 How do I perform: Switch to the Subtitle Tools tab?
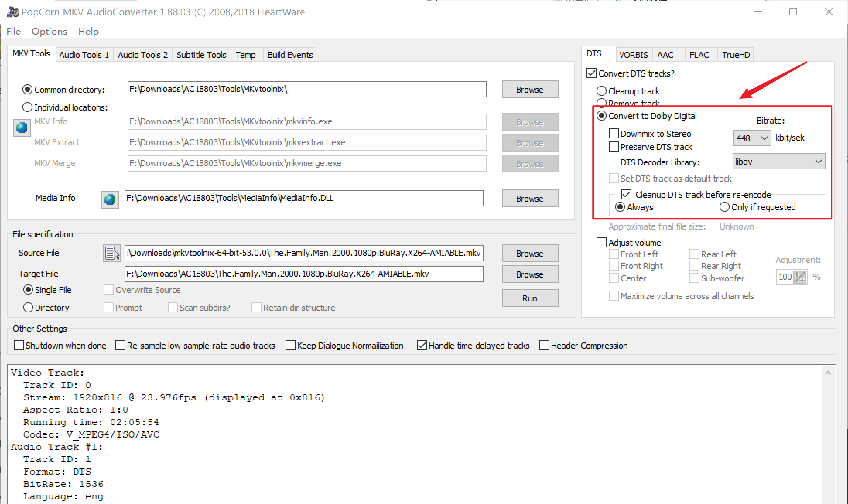[201, 55]
